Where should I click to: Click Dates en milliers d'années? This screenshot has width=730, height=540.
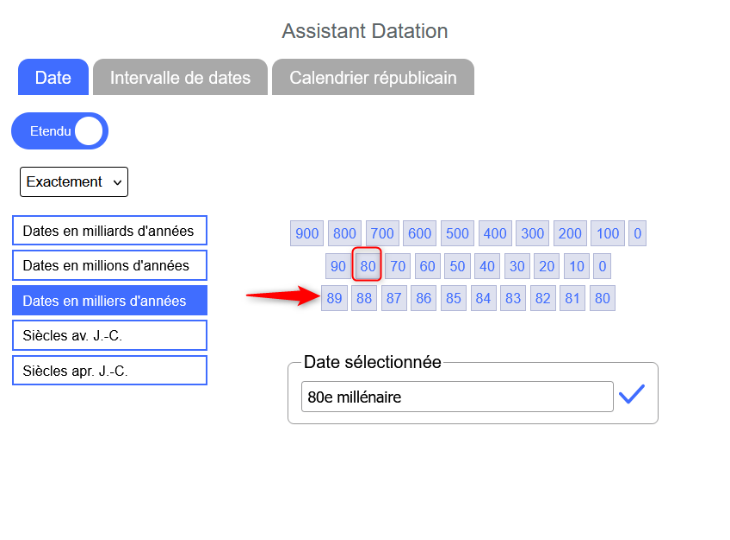[109, 301]
